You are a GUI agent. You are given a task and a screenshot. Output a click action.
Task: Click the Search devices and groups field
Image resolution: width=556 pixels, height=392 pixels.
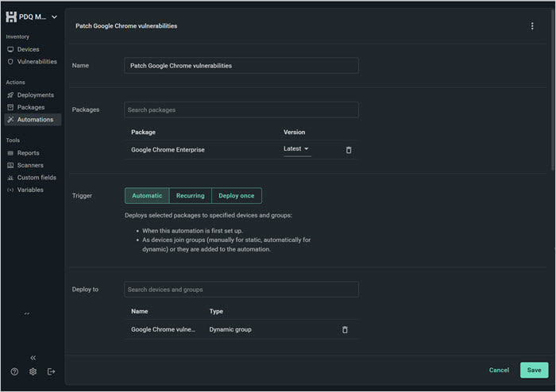[241, 290]
